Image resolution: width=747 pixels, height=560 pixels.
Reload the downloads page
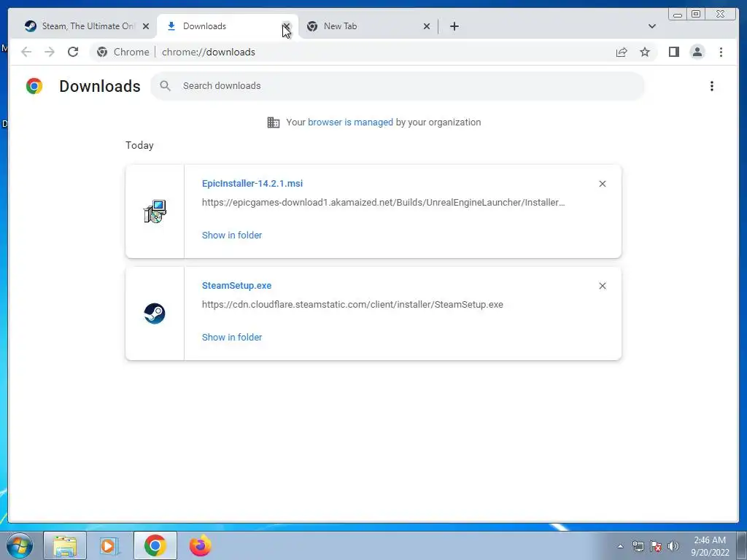(73, 52)
